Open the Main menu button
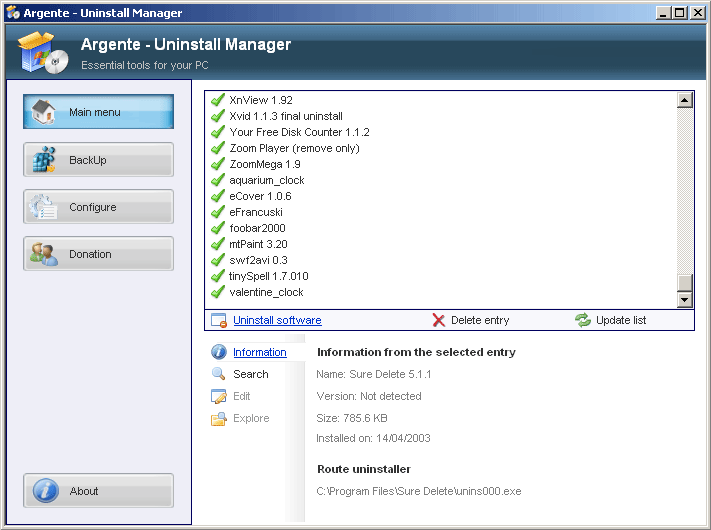This screenshot has width=711, height=530. (98, 112)
